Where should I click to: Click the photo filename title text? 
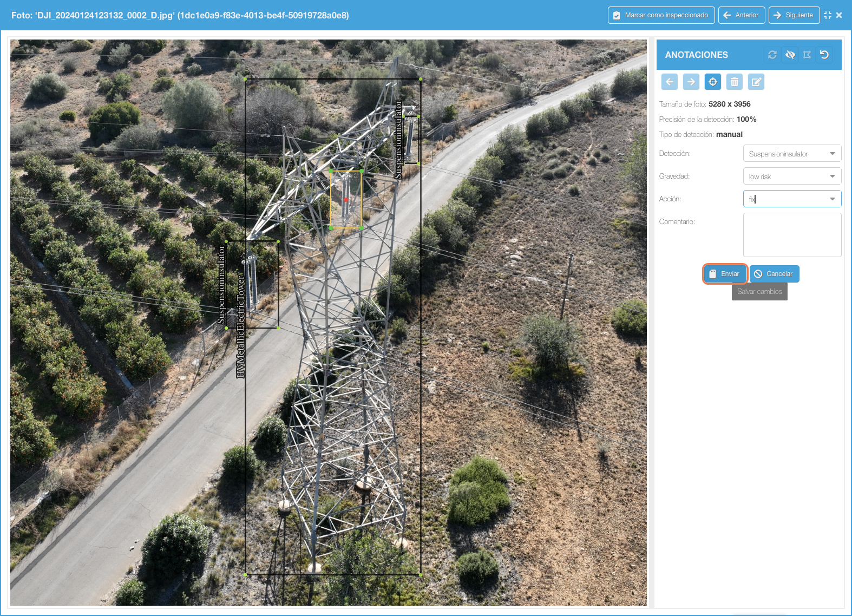pyautogui.click(x=180, y=15)
